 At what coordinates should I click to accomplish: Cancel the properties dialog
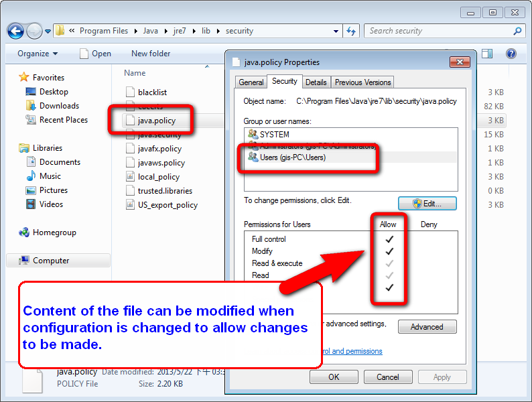pyautogui.click(x=388, y=377)
